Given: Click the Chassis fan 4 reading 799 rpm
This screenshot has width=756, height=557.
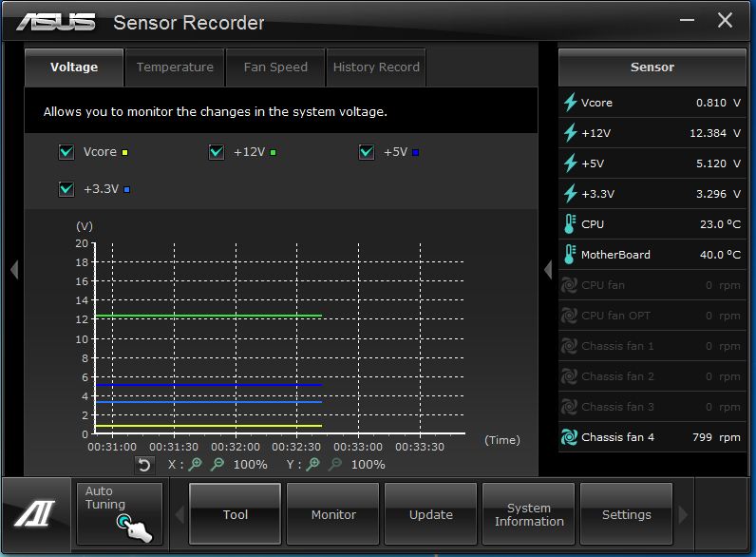Looking at the screenshot, I should click(x=716, y=437).
